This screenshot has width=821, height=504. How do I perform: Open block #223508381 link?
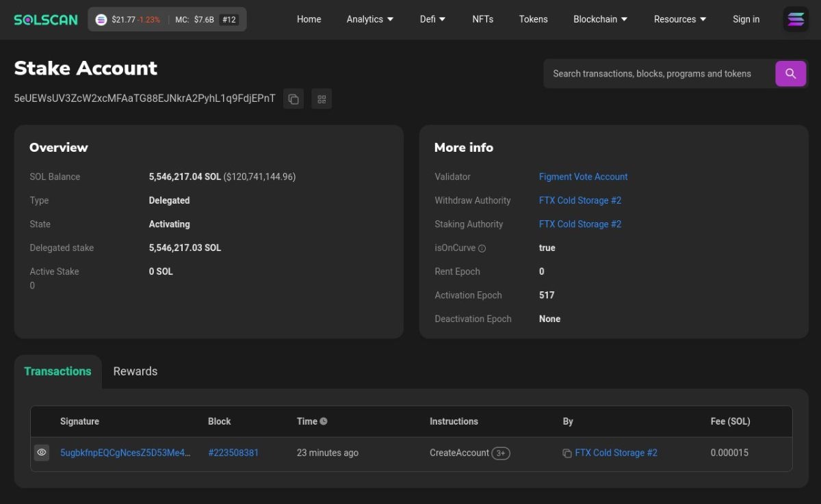click(233, 453)
